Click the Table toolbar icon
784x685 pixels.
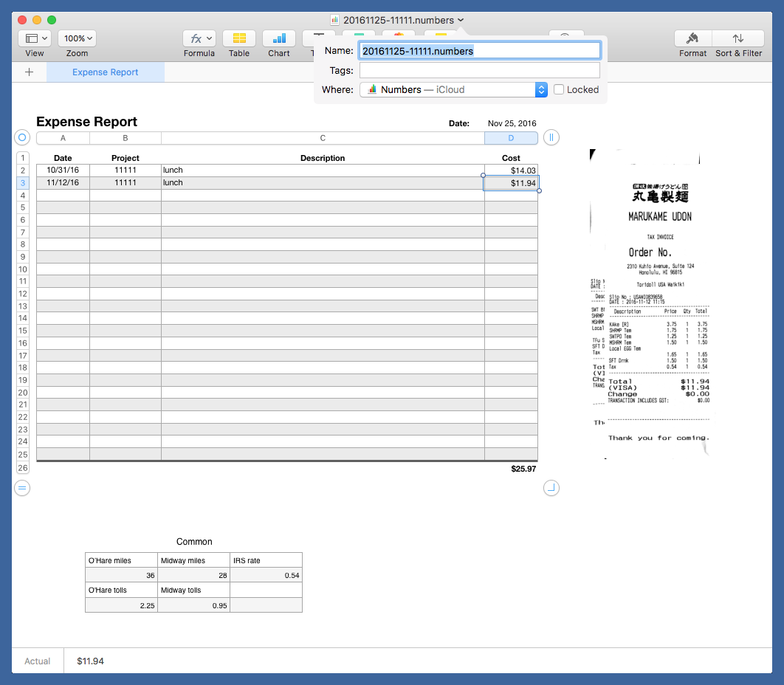coord(238,38)
